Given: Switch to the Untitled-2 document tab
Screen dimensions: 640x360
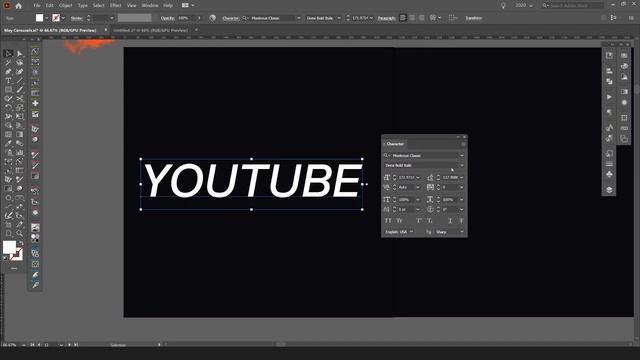Looking at the screenshot, I should point(151,30).
